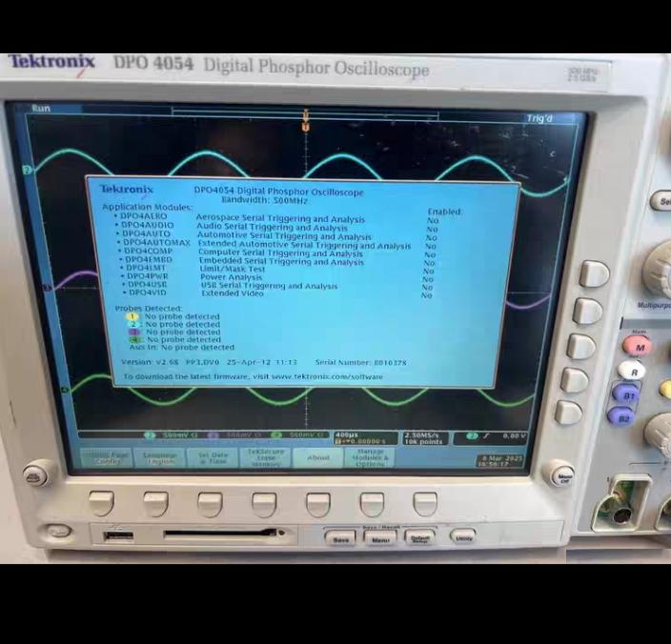Select the Language English menu item
Viewport: 671px width, 644px height.
(x=159, y=458)
